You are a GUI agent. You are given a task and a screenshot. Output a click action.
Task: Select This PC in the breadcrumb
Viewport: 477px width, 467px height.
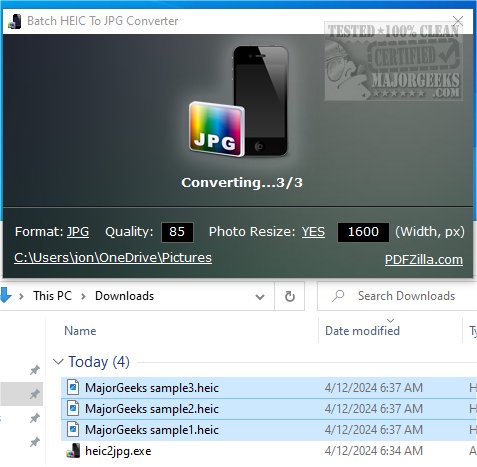52,296
